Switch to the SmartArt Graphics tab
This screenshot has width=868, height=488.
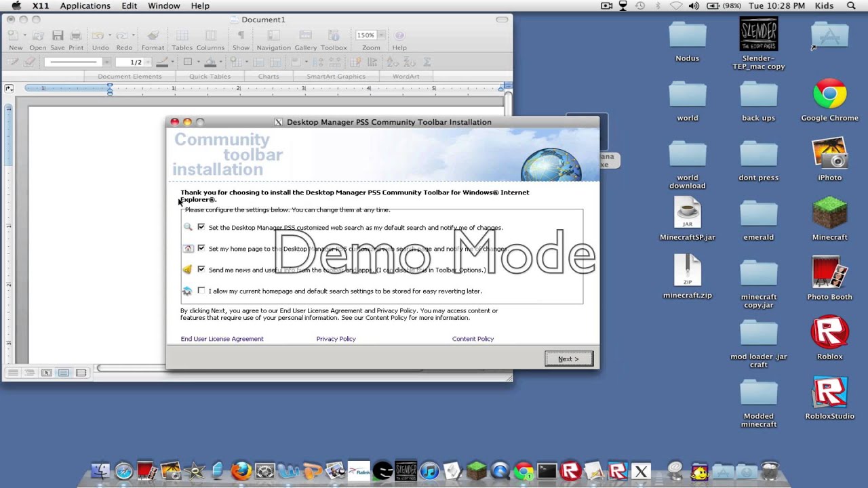point(336,76)
